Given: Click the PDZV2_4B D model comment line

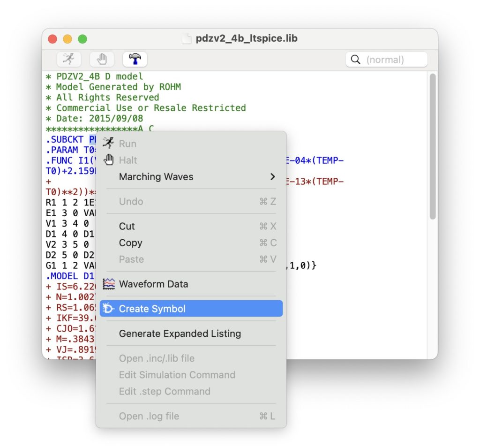Looking at the screenshot, I should click(99, 76).
